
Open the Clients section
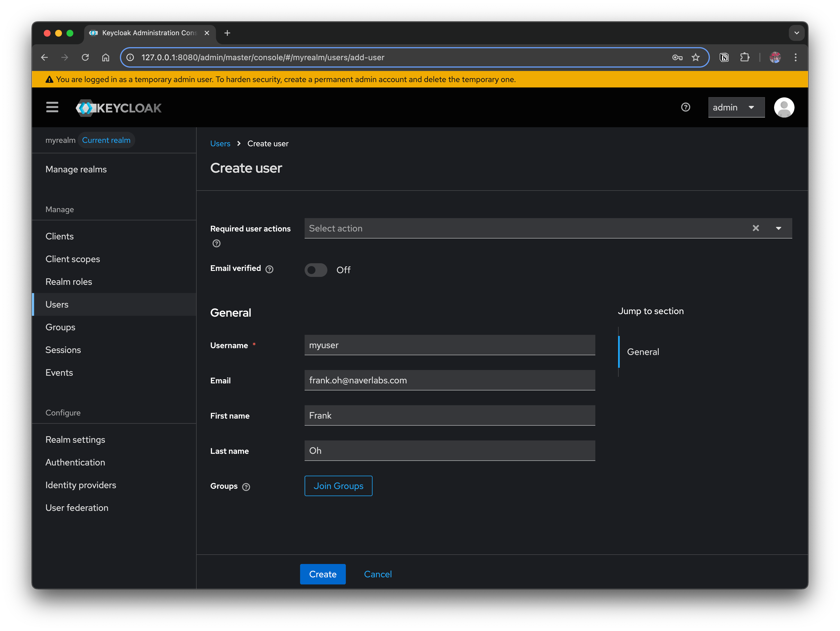point(60,236)
